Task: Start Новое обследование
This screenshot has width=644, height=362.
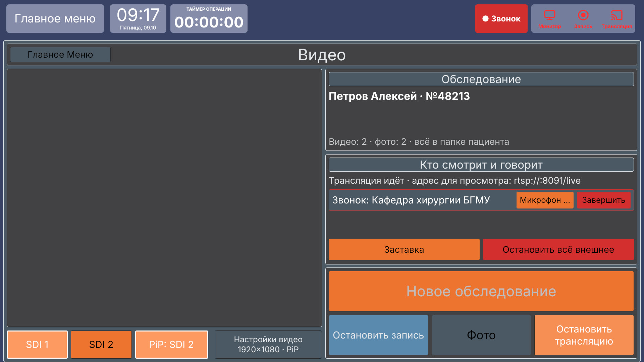Action: pos(481,291)
